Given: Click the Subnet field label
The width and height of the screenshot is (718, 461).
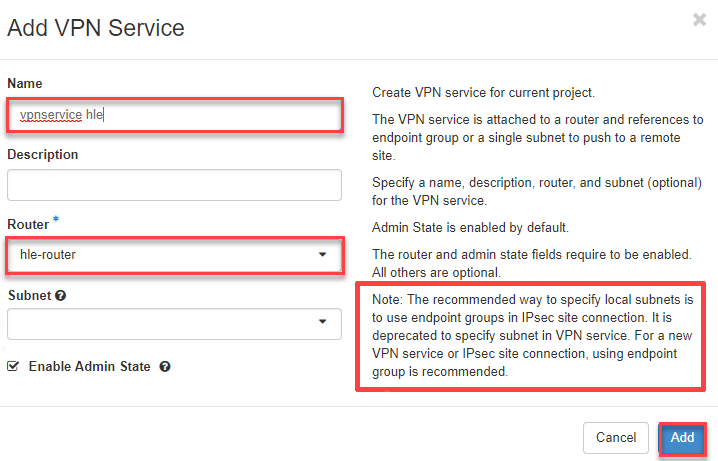Looking at the screenshot, I should [x=29, y=297].
